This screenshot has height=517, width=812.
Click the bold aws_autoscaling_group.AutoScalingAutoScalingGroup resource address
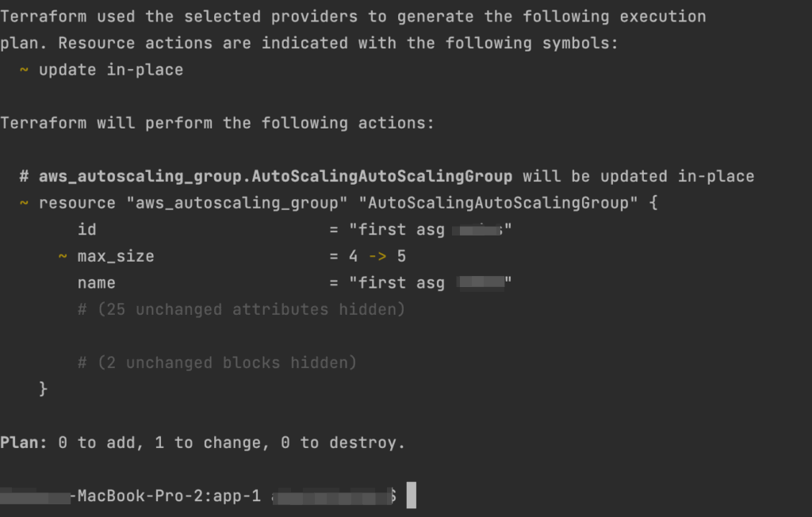pyautogui.click(x=275, y=177)
